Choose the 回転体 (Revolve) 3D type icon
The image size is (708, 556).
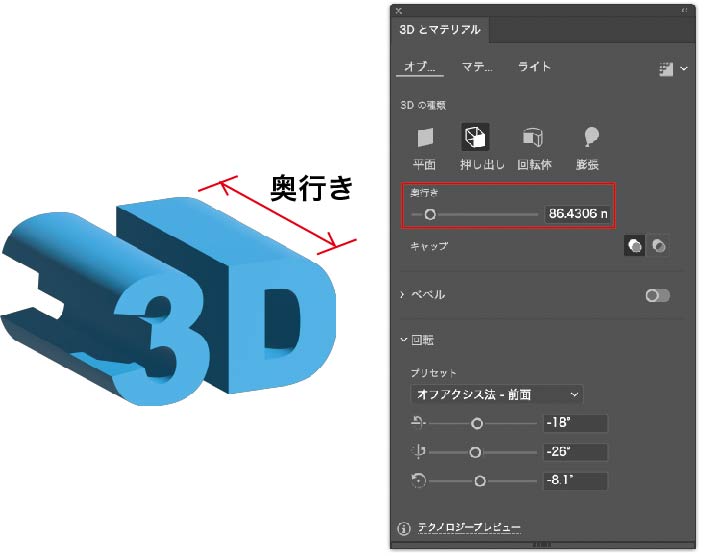[x=533, y=138]
